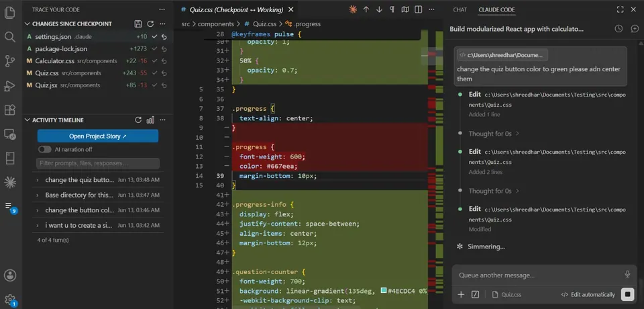Viewport: 644px width, 309px height.
Task: Open Calculator.css in the changes list
Action: click(54, 61)
